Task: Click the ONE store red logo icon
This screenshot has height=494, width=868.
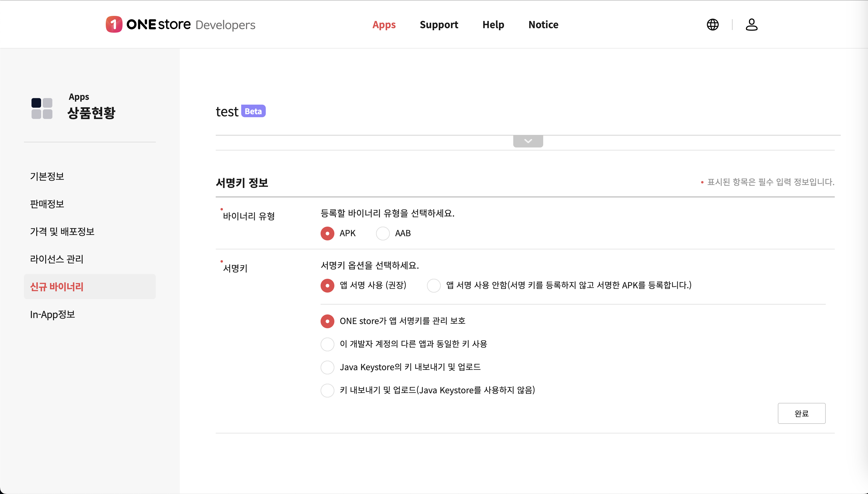Action: (x=114, y=24)
